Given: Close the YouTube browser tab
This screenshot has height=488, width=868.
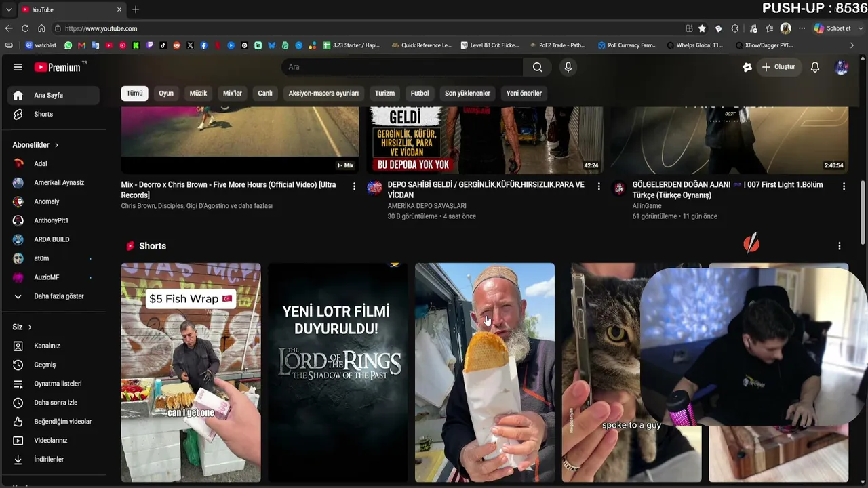Looking at the screenshot, I should (119, 9).
